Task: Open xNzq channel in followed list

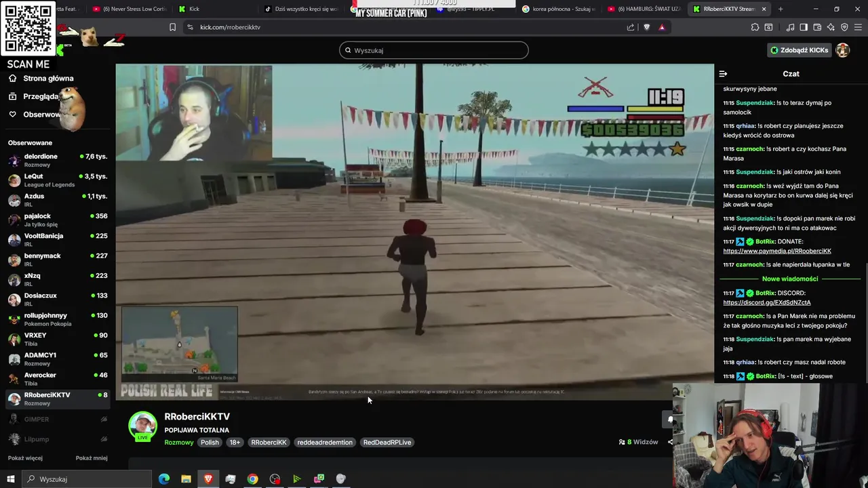Action: (x=58, y=279)
